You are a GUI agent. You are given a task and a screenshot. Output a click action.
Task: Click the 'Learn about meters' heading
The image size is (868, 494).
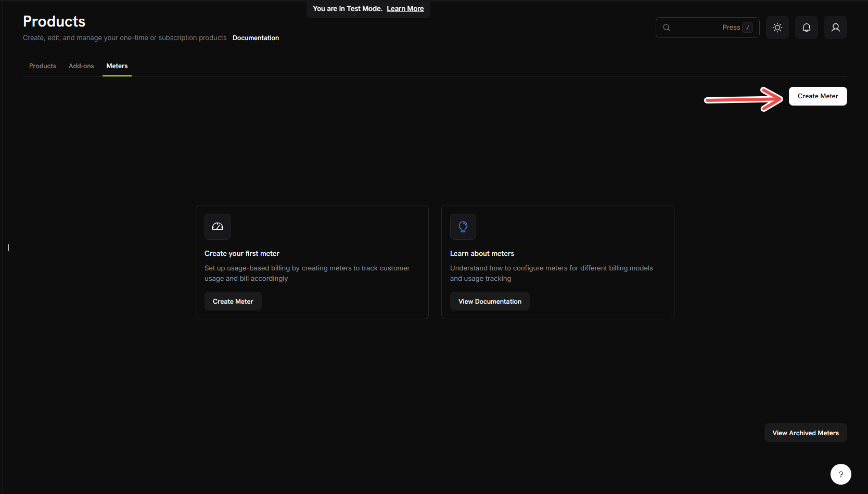pyautogui.click(x=482, y=254)
